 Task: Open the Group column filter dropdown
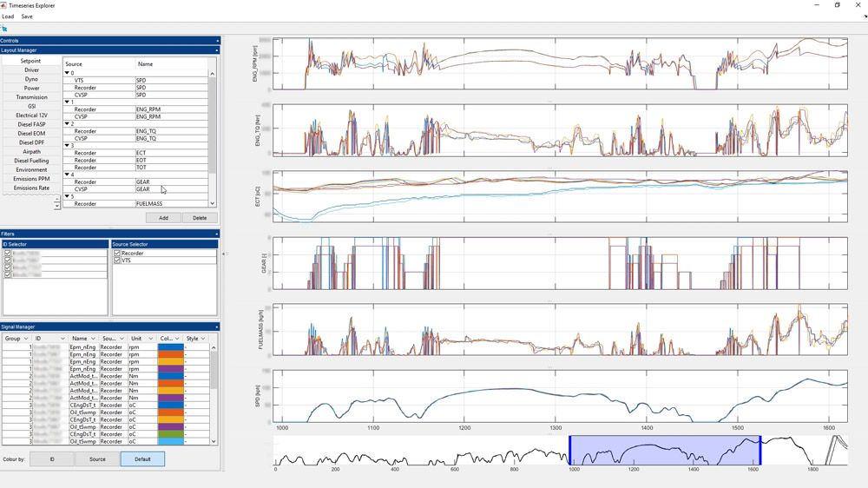(26, 339)
